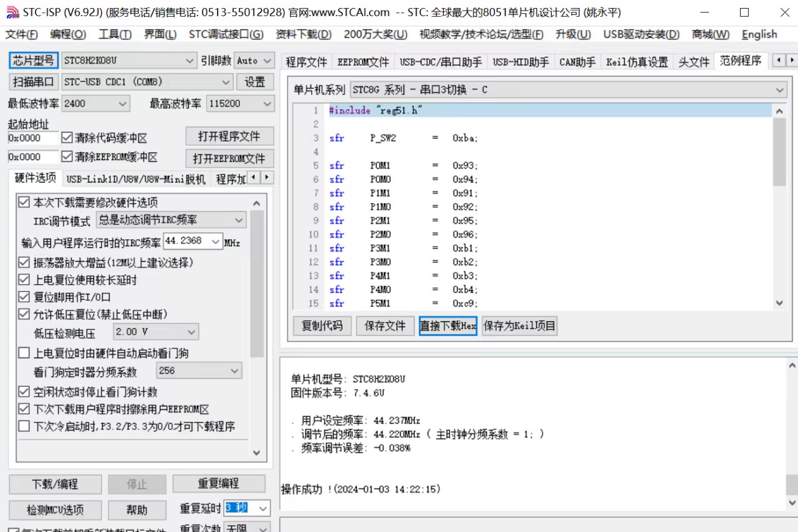The width and height of the screenshot is (798, 532).
Task: Click 检测MCU选项 button
Action: [55, 510]
